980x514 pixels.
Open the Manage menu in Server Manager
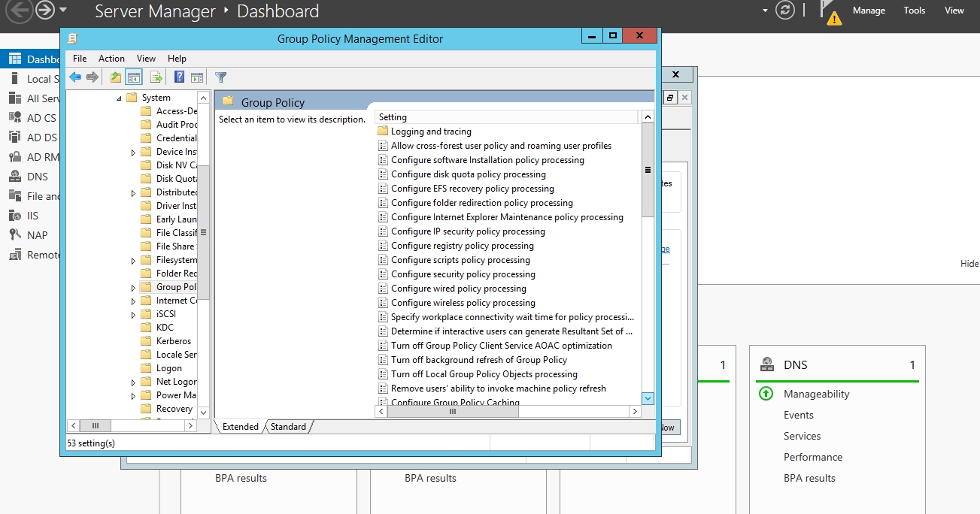click(x=869, y=11)
